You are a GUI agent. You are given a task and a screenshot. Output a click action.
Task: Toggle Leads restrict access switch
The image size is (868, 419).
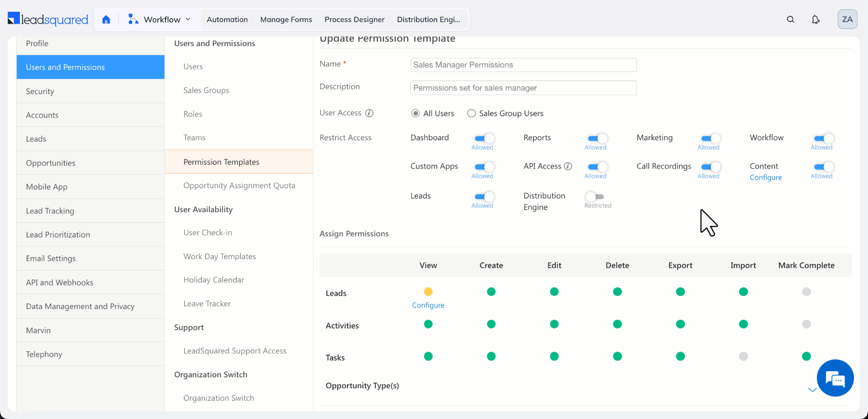pos(484,196)
